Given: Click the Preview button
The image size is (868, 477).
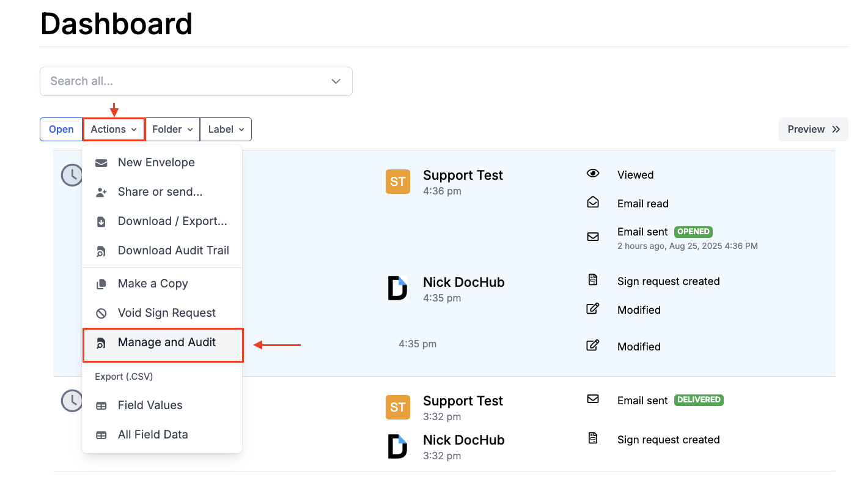Looking at the screenshot, I should (813, 130).
